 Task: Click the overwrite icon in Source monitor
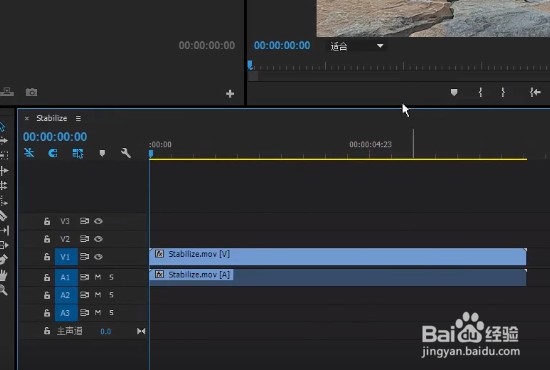(x=7, y=92)
